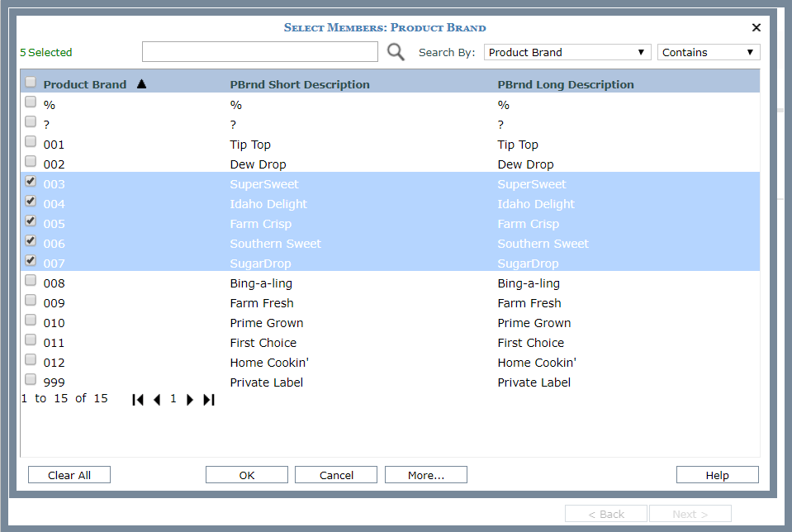Uncheck 006 Southern Sweet checkbox

point(31,240)
